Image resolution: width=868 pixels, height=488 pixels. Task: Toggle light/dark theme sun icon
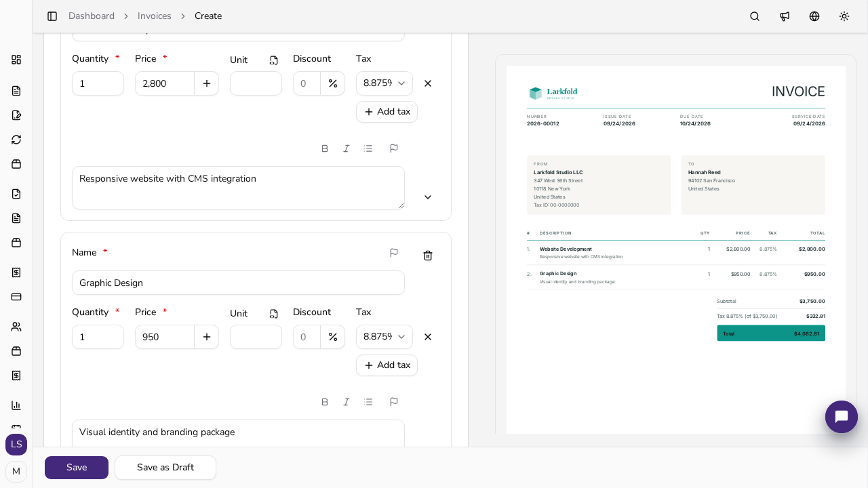[x=844, y=16]
